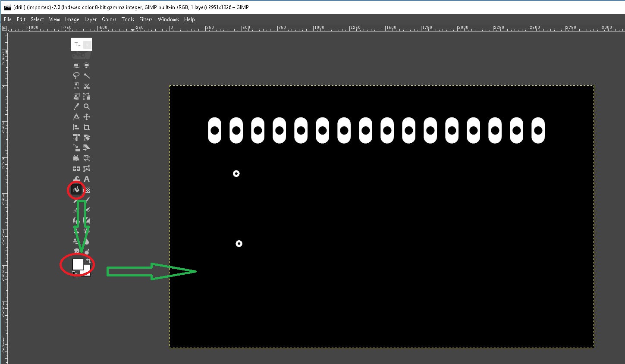This screenshot has width=625, height=364.
Task: Select the Bucket Fill tool
Action: pos(76,189)
